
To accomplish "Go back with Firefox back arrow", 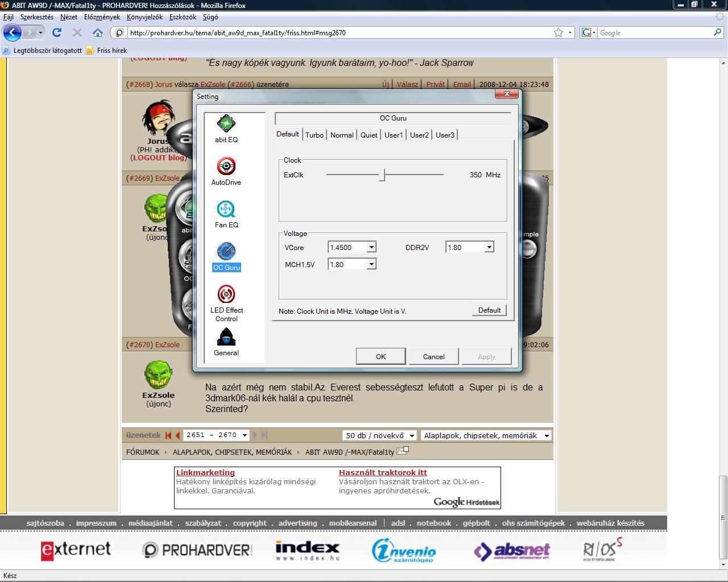I will 13,33.
